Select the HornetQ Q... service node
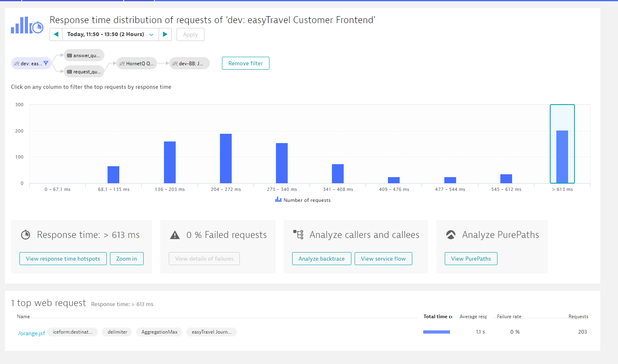Image resolution: width=618 pixels, height=364 pixels. tap(137, 63)
